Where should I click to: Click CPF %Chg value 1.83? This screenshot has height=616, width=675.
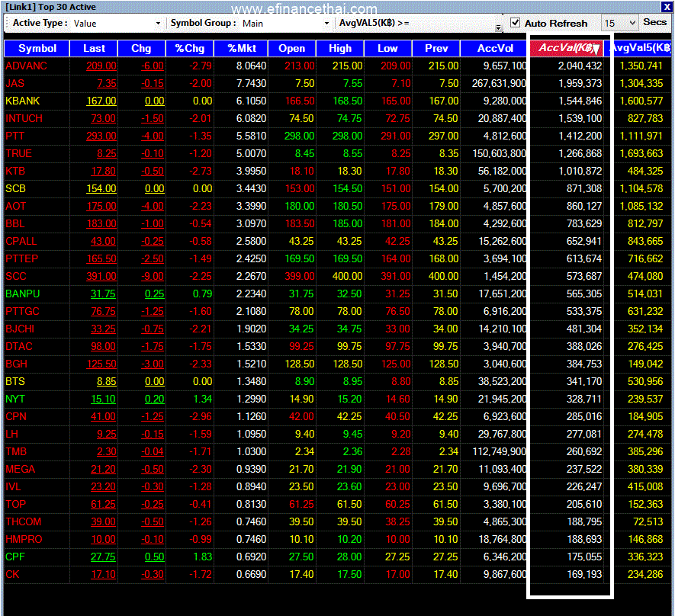point(203,557)
